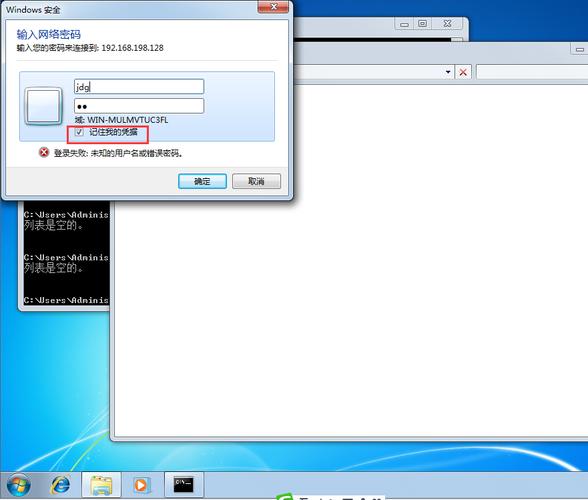
Task: Focus the username field containing jdg
Action: click(x=139, y=87)
